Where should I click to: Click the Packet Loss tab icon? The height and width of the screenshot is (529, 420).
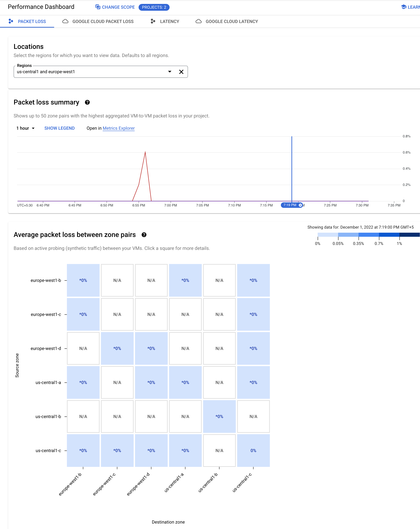[11, 21]
